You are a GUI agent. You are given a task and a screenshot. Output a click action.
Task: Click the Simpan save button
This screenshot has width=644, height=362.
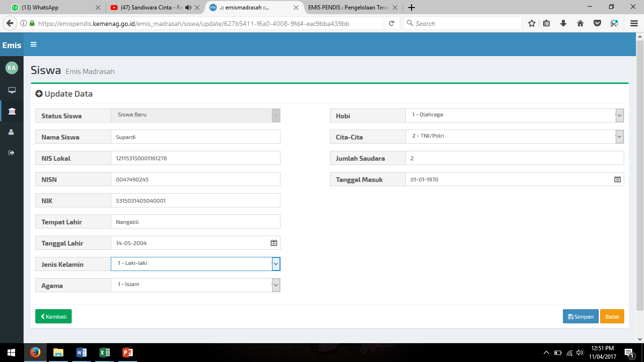(581, 316)
